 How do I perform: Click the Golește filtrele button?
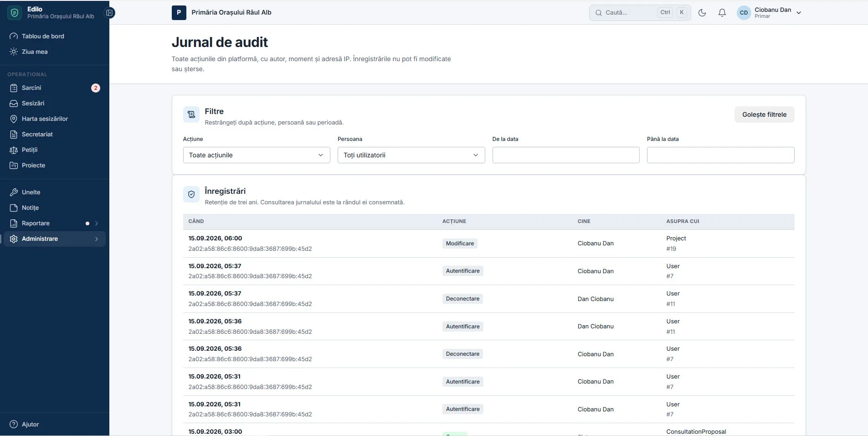764,114
